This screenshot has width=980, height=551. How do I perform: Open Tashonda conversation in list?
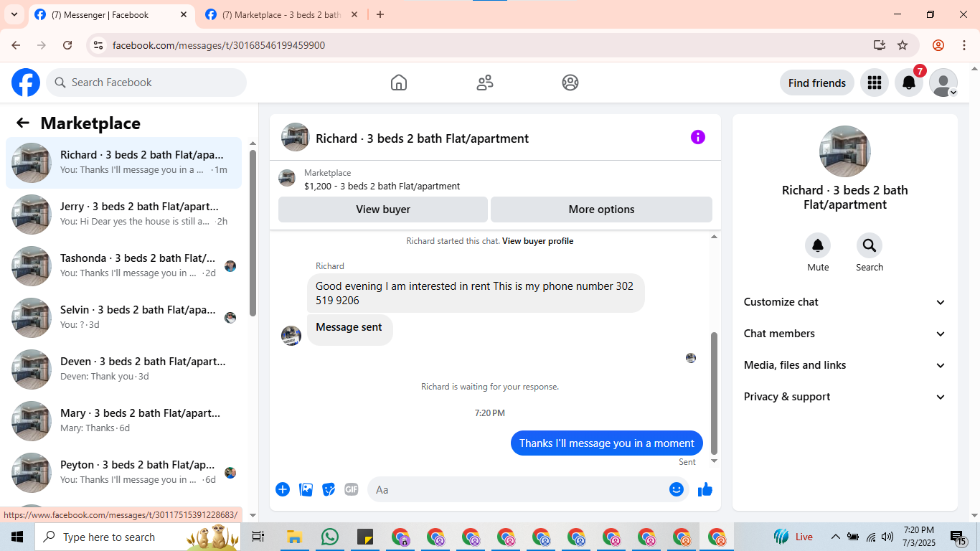[124, 266]
